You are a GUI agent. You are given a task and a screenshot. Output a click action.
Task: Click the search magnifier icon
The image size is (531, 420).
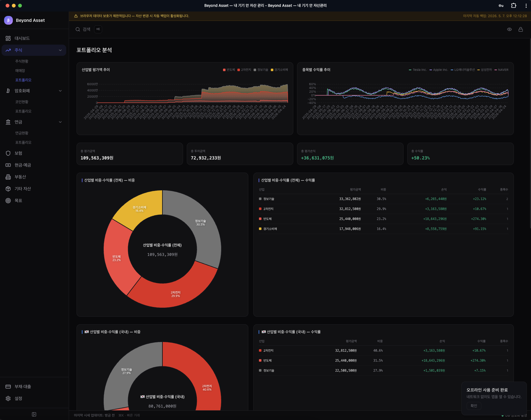point(78,29)
